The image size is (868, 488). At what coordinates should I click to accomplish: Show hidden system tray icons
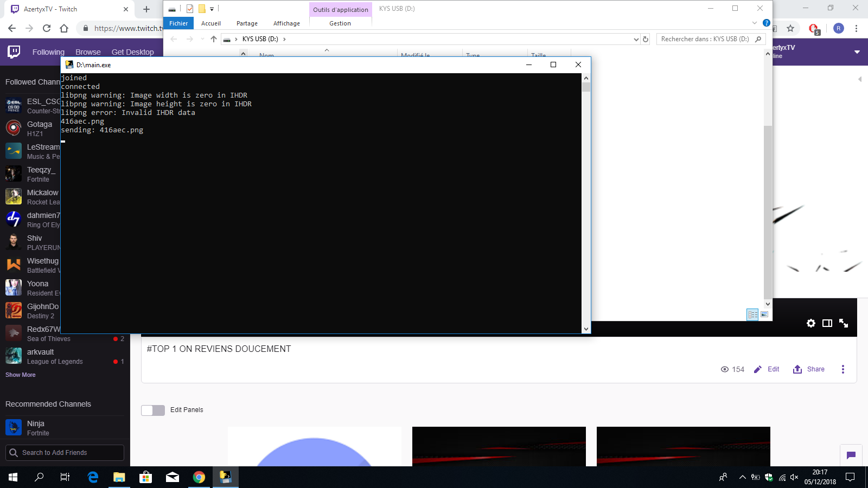[742, 477]
